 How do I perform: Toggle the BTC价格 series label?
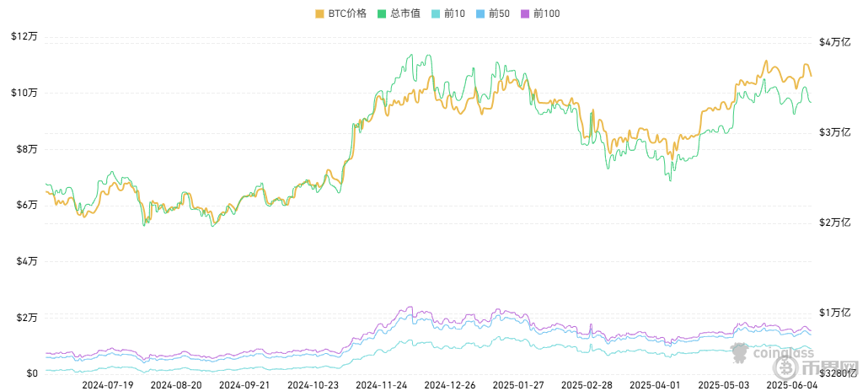[346, 13]
